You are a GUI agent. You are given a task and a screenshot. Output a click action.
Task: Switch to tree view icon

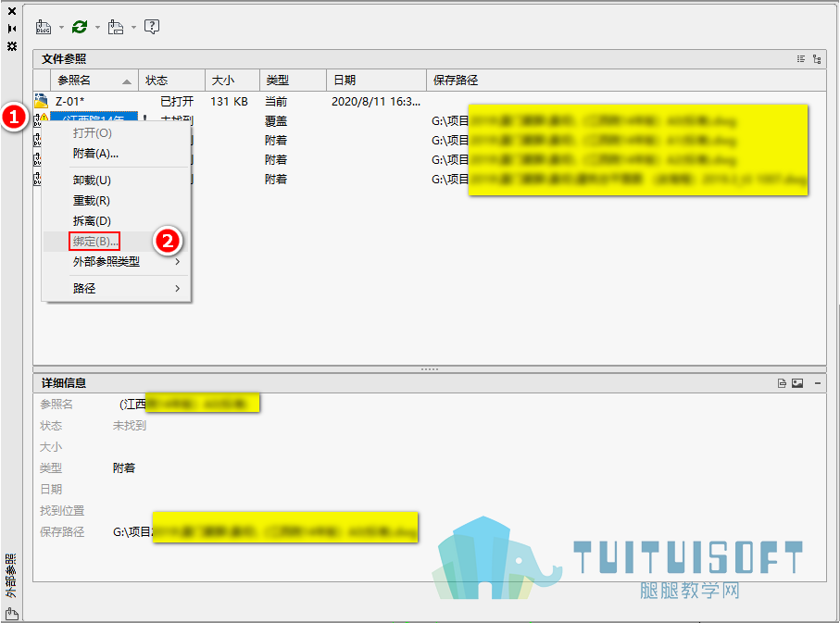coord(817,59)
